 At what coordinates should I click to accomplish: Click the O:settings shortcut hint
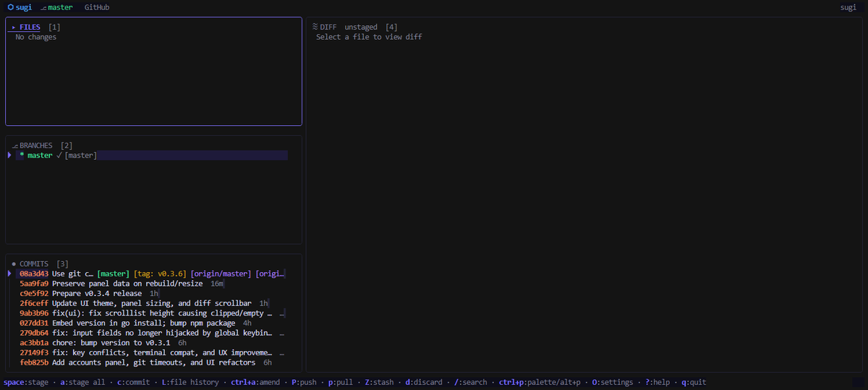[612, 382]
